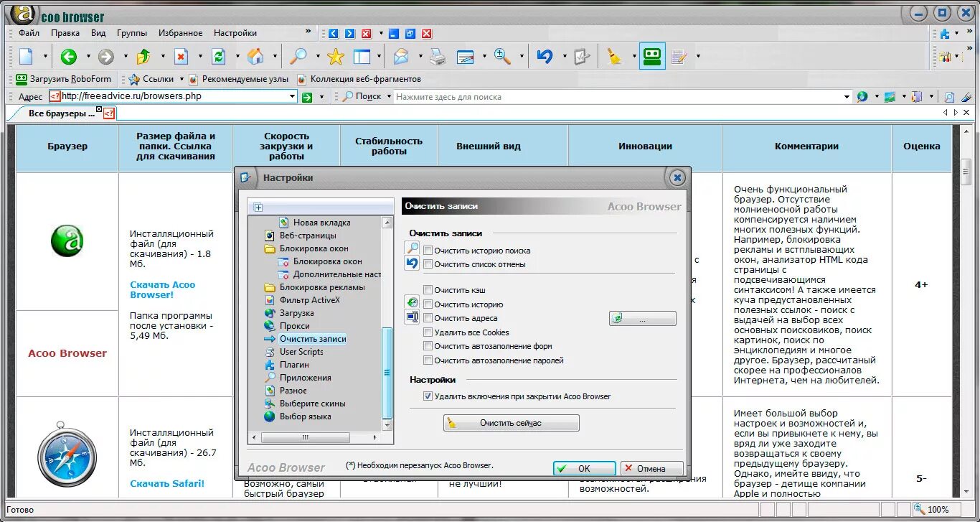Viewport: 980px width, 522px height.
Task: Expand the settings tree with the plus box
Action: pos(258,208)
